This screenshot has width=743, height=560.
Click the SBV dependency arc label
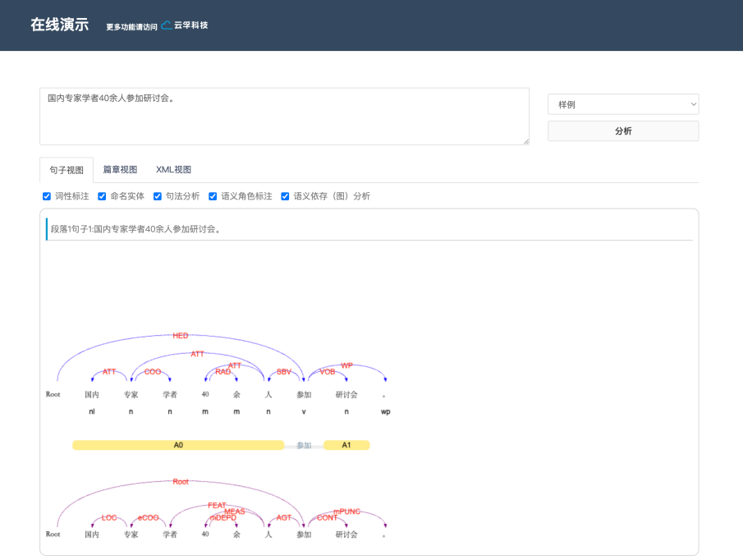284,372
